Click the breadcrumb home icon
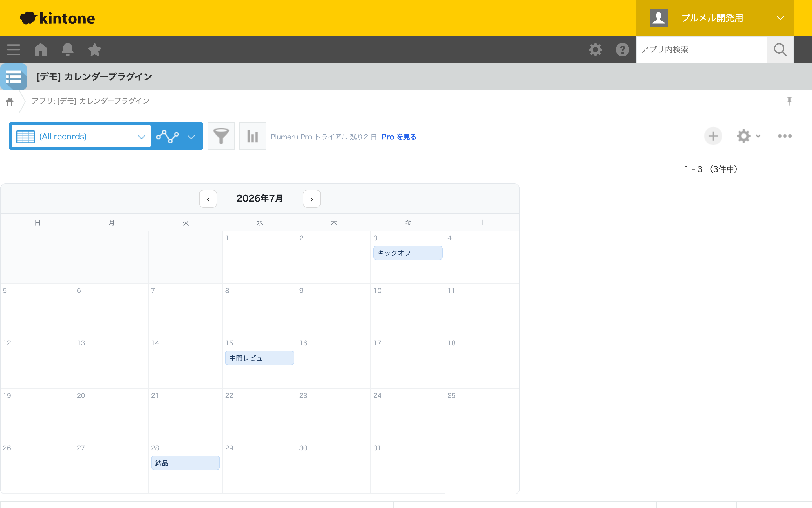The height and width of the screenshot is (508, 812). click(x=10, y=101)
